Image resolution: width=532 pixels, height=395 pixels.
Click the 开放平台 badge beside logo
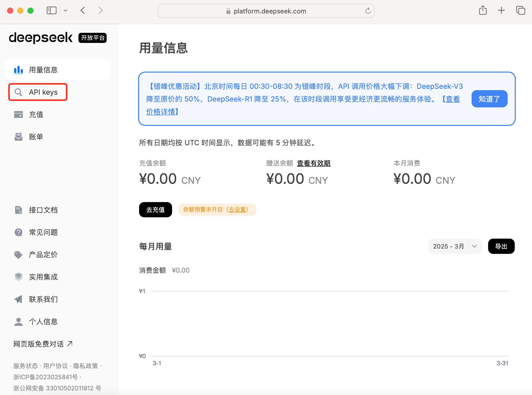pyautogui.click(x=93, y=38)
